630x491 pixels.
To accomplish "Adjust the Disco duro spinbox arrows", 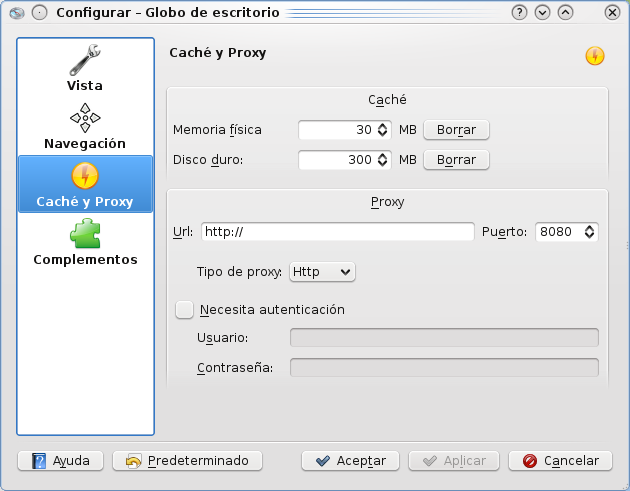I will [382, 160].
